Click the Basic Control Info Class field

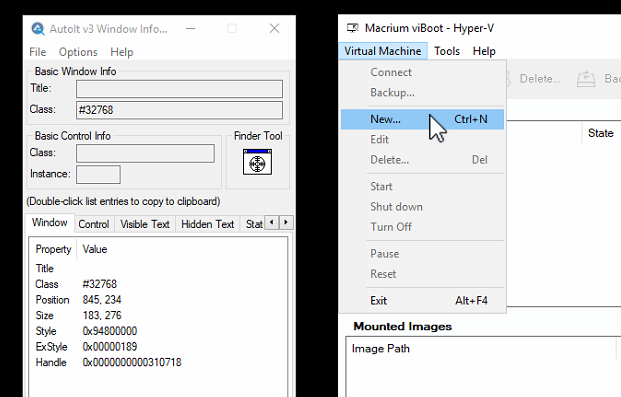coord(145,153)
